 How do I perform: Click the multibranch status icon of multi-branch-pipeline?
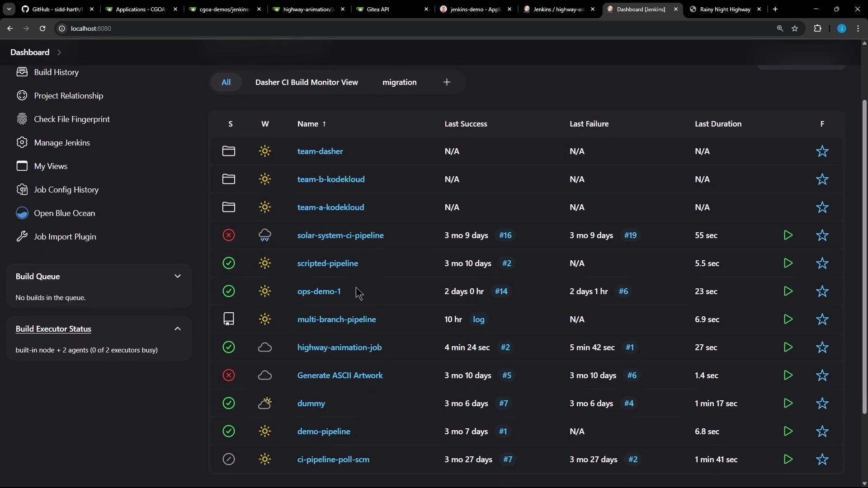click(229, 319)
